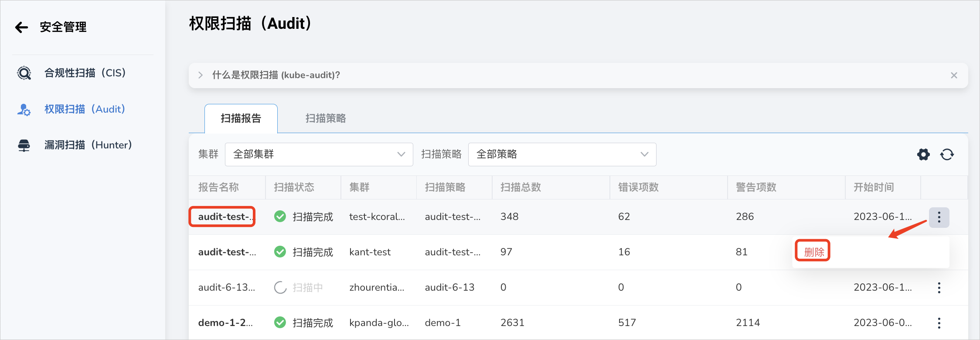Click the Audit user-gear sidebar icon
The height and width of the screenshot is (340, 980).
24,109
